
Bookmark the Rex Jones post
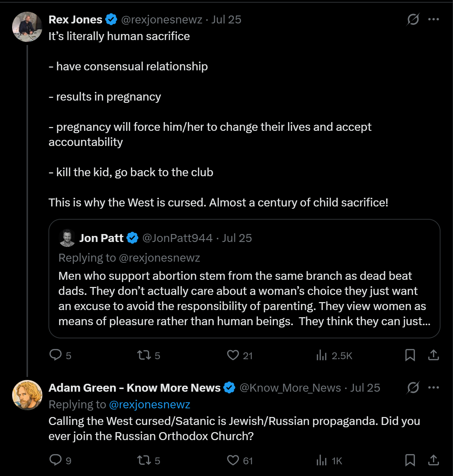tap(410, 355)
